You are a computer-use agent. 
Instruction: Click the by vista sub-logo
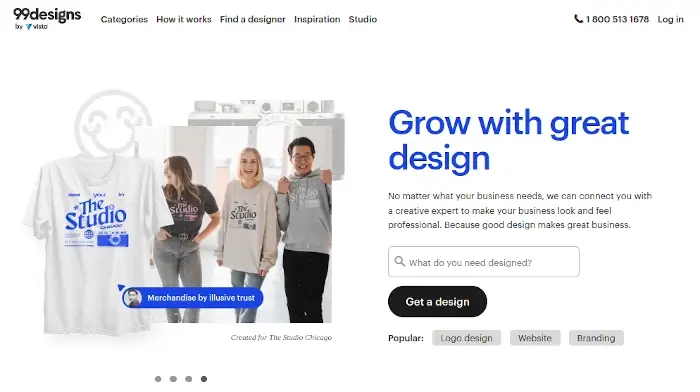31,27
